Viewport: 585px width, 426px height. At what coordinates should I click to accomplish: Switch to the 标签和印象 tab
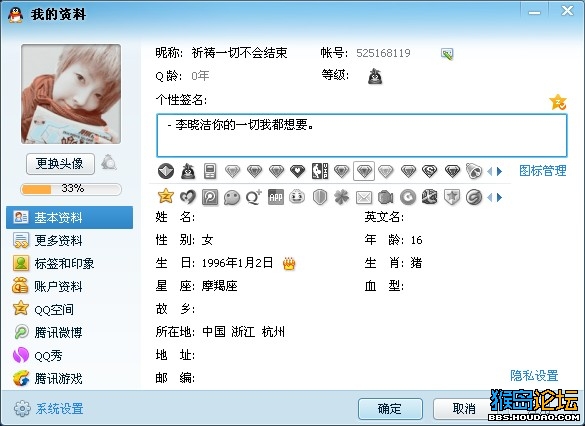pos(69,264)
